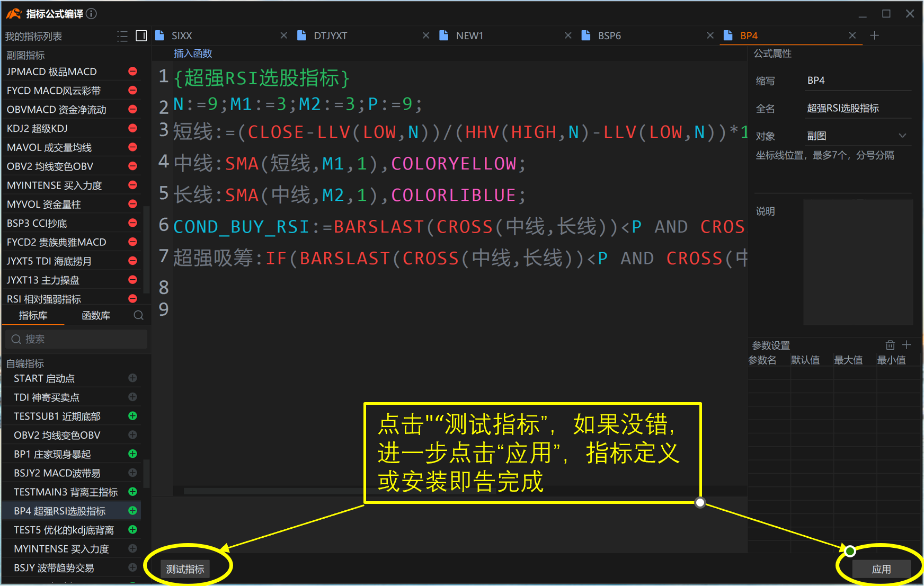Remove KDJ2 超级KDJ using red minus icon
924x586 pixels.
[132, 128]
